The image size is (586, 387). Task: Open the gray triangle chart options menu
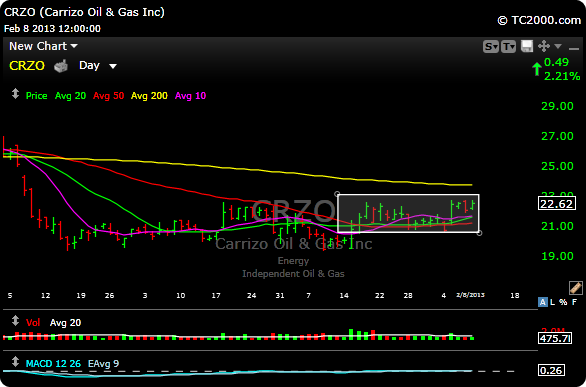click(558, 46)
